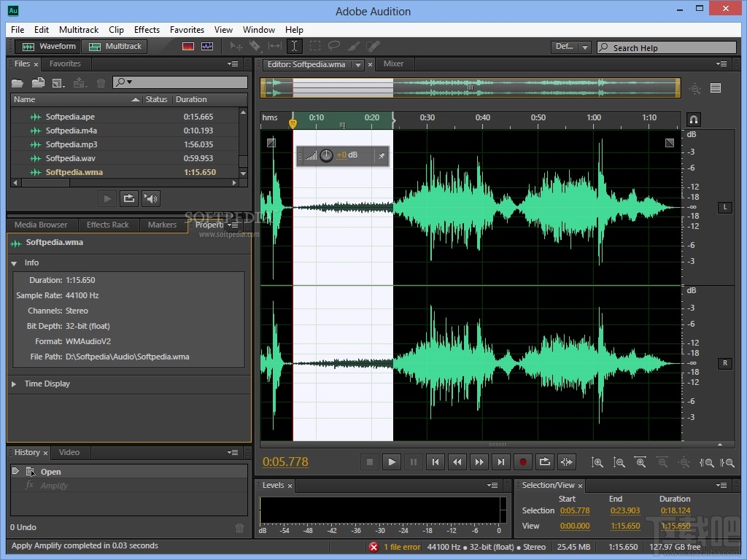Select the Spot Healing Brush tool
This screenshot has height=560, width=747.
[373, 46]
